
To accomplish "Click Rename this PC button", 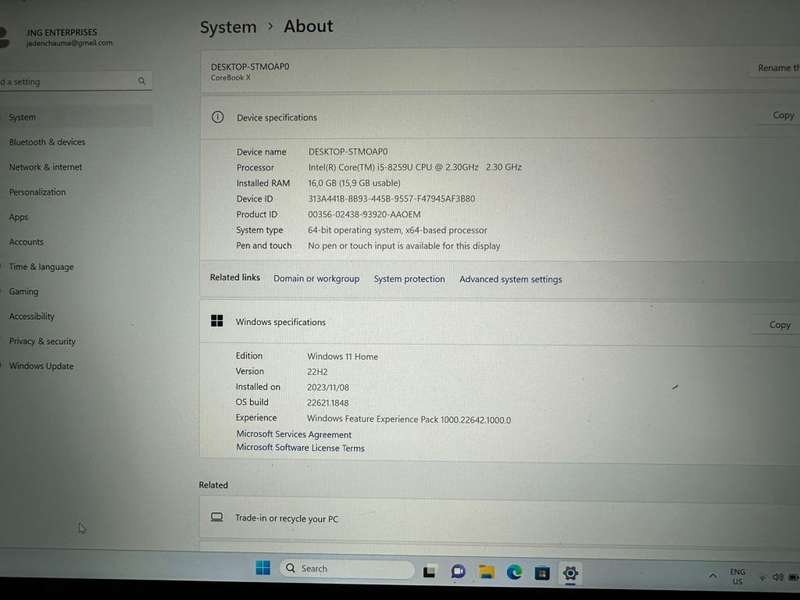I will [x=776, y=68].
